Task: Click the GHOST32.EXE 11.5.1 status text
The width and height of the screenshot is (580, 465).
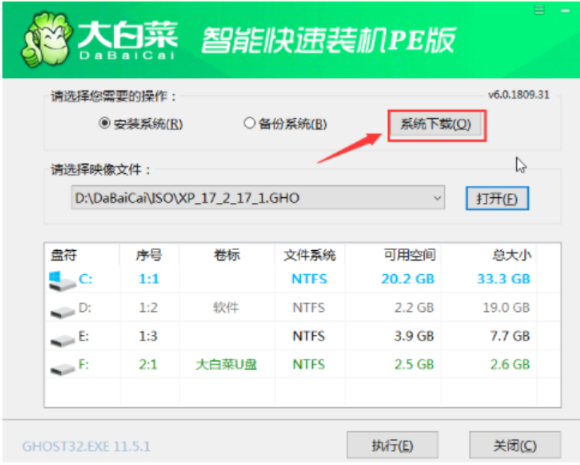Action: pos(87,447)
